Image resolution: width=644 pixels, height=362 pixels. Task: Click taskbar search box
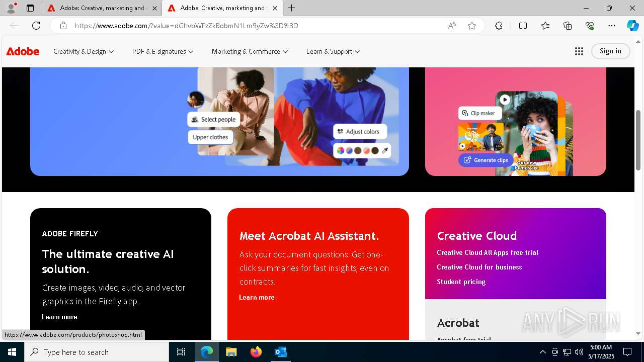coord(97,352)
